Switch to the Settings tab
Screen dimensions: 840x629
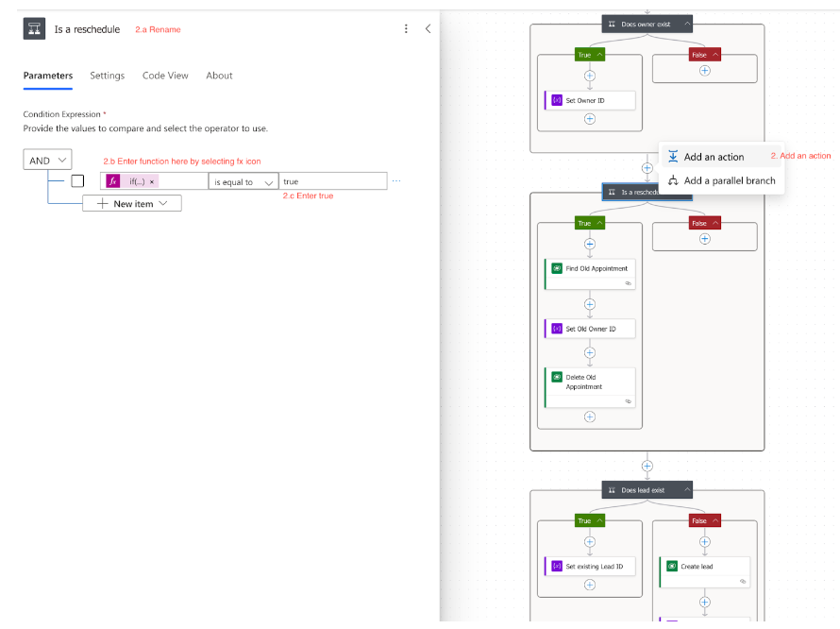pyautogui.click(x=108, y=76)
